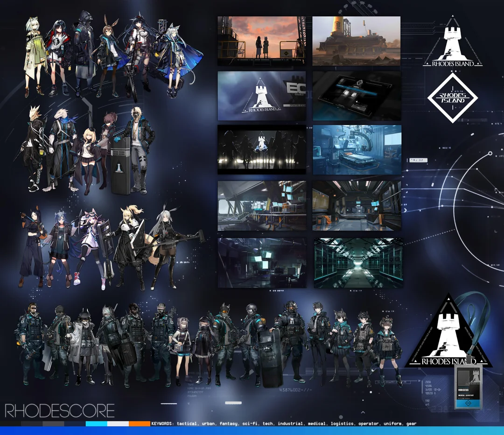The image size is (504, 435).
Task: Click the keyword "logistics"
Action: [x=343, y=424]
